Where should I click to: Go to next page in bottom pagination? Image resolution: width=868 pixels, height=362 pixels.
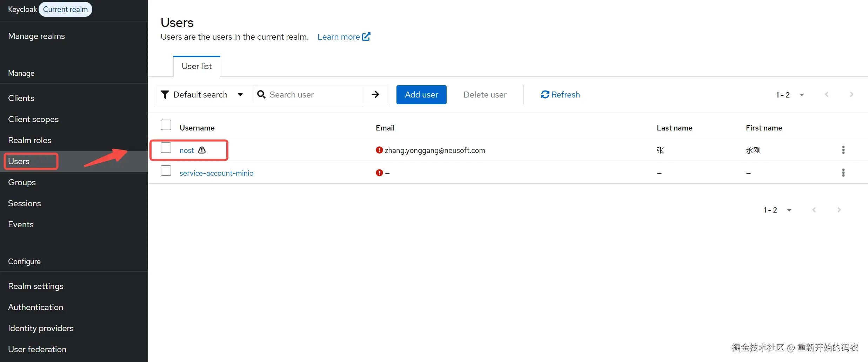(839, 210)
